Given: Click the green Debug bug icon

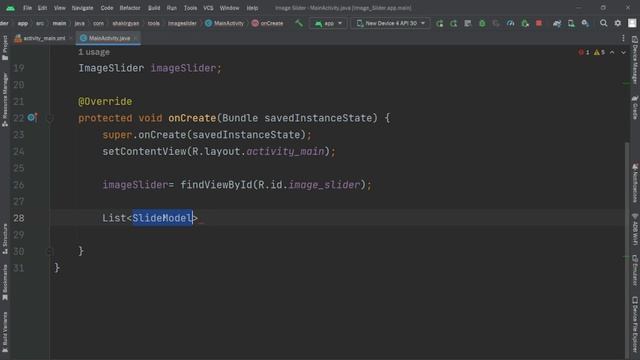Looking at the screenshot, I should pyautogui.click(x=482, y=24).
